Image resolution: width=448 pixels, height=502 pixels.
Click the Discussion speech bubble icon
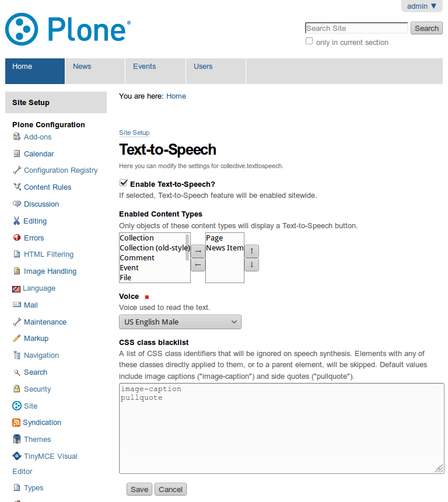tap(17, 204)
